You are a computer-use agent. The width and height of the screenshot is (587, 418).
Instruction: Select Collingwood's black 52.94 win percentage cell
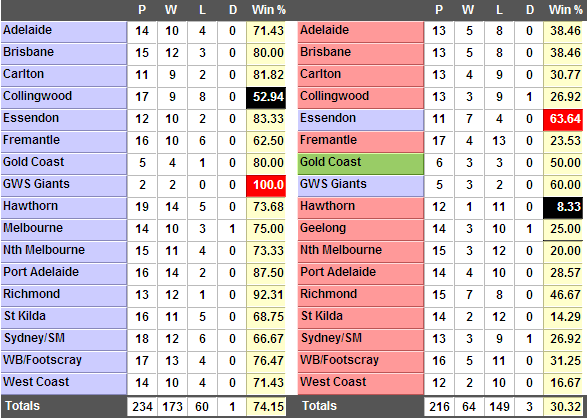tap(266, 97)
